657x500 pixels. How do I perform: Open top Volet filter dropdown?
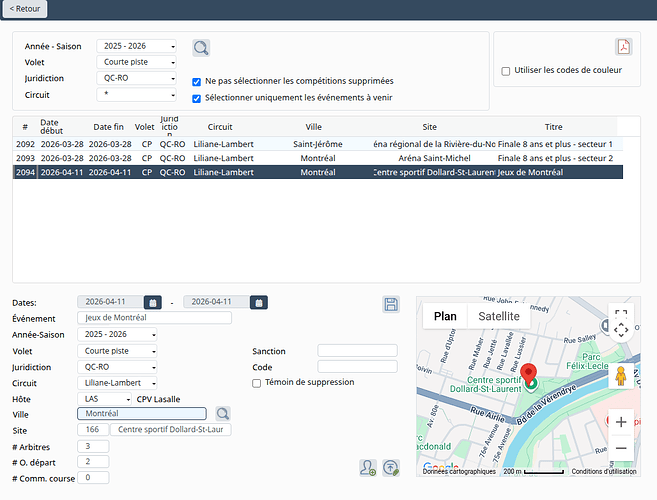pos(136,62)
